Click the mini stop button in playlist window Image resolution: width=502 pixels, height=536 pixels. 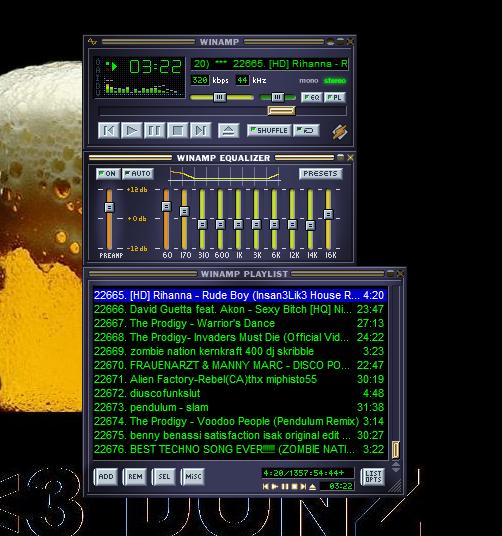pos(294,486)
